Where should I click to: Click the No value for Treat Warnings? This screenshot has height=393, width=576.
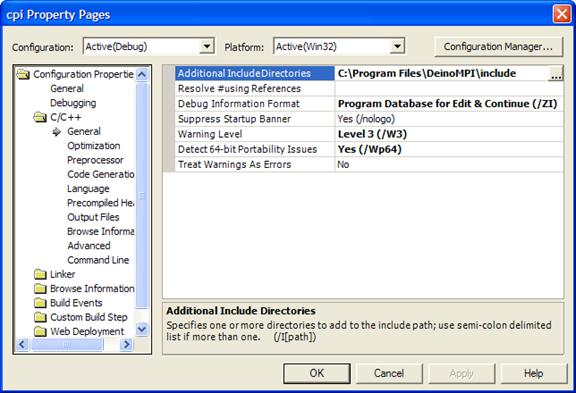[x=449, y=164]
